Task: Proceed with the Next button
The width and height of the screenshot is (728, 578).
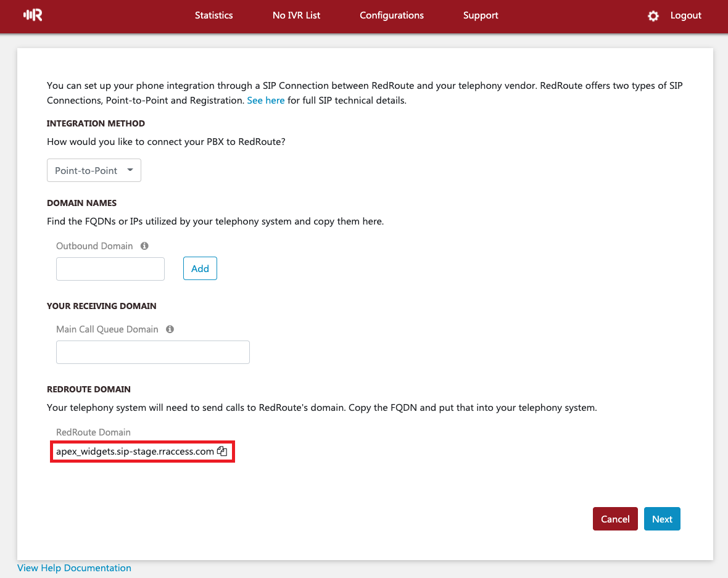Action: 662,519
